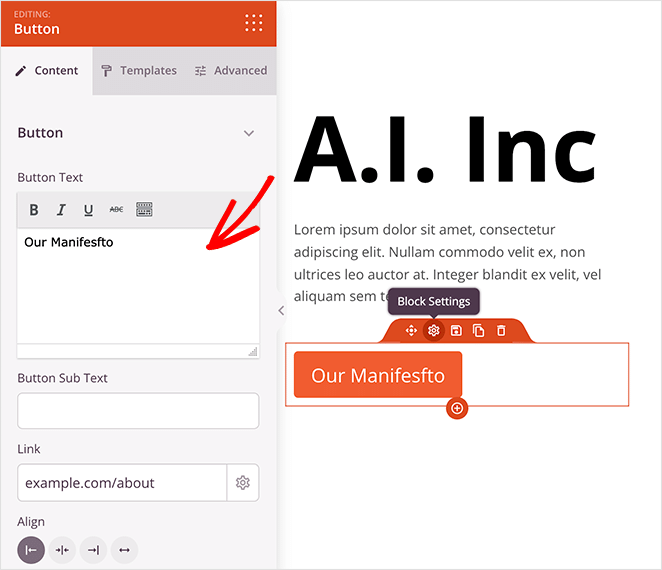The height and width of the screenshot is (570, 662).
Task: Click into the Button Text editor area
Action: coord(138,286)
